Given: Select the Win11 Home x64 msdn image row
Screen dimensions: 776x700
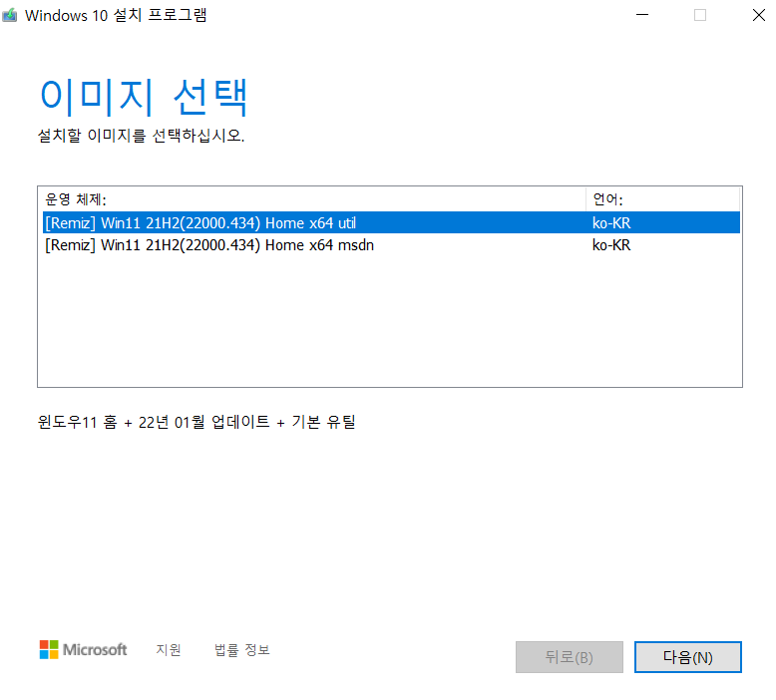Looking at the screenshot, I should (391, 245).
